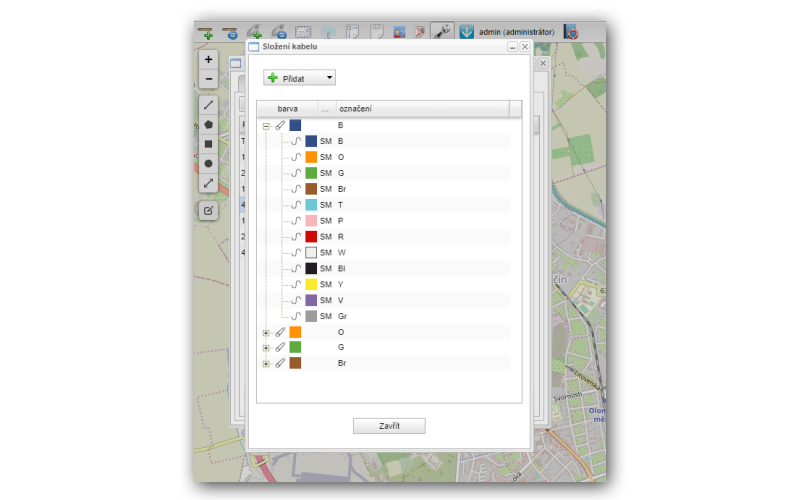Click the označení column header
The height and width of the screenshot is (500, 800).
click(x=420, y=108)
